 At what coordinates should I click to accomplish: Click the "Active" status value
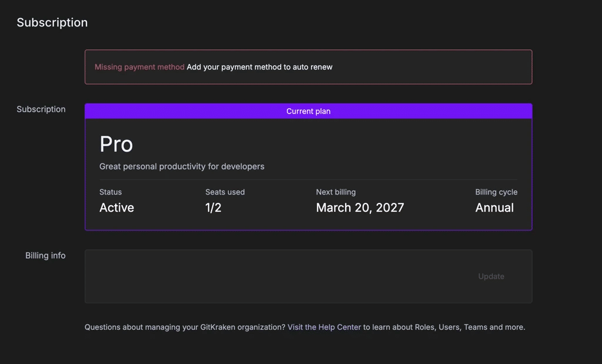116,207
